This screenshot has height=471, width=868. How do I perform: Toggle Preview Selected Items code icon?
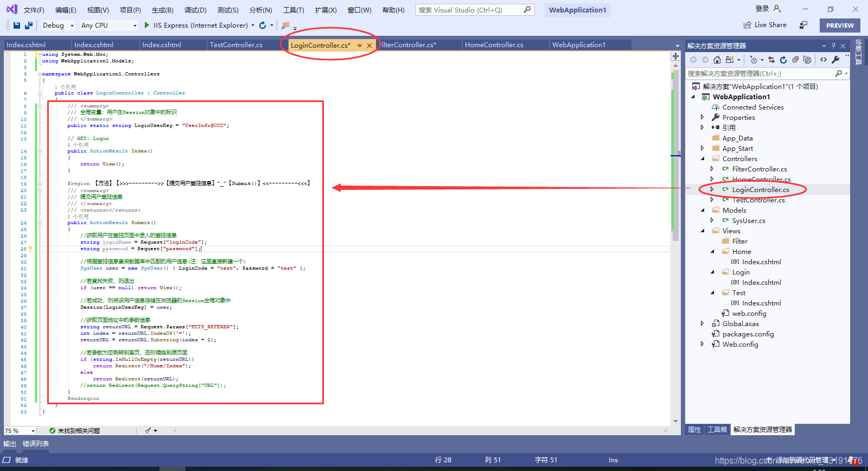[x=824, y=60]
